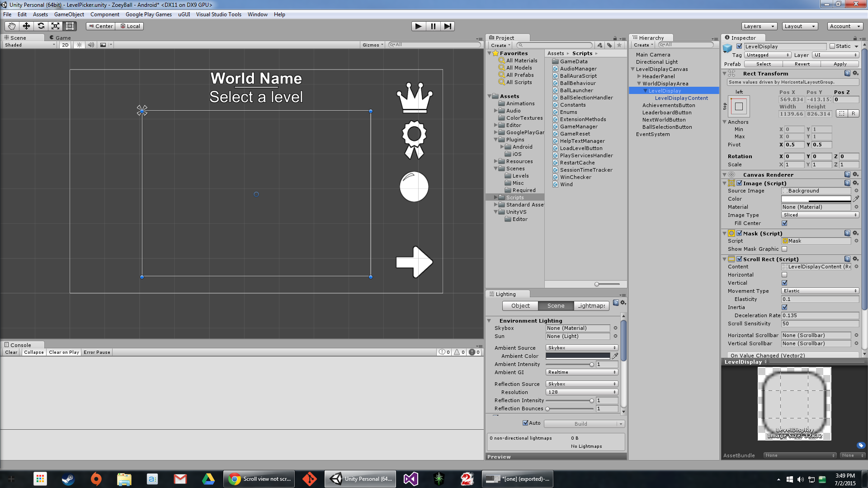Screen dimensions: 868x488
Task: Select the Move tool
Action: click(26, 26)
